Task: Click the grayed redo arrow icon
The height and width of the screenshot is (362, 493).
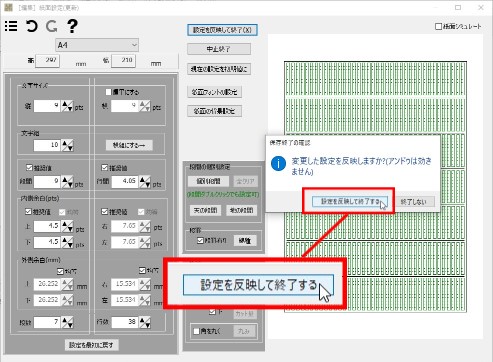Action: point(52,26)
